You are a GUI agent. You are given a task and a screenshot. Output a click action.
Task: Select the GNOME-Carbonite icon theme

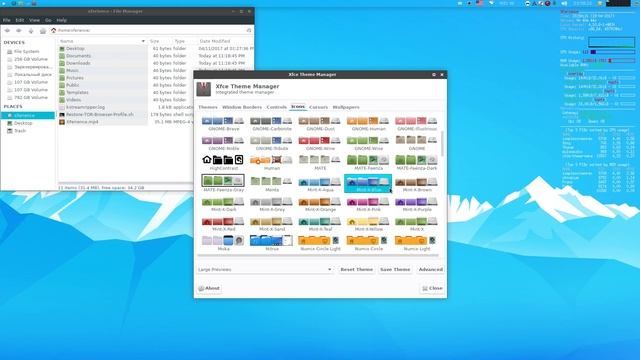pos(271,124)
